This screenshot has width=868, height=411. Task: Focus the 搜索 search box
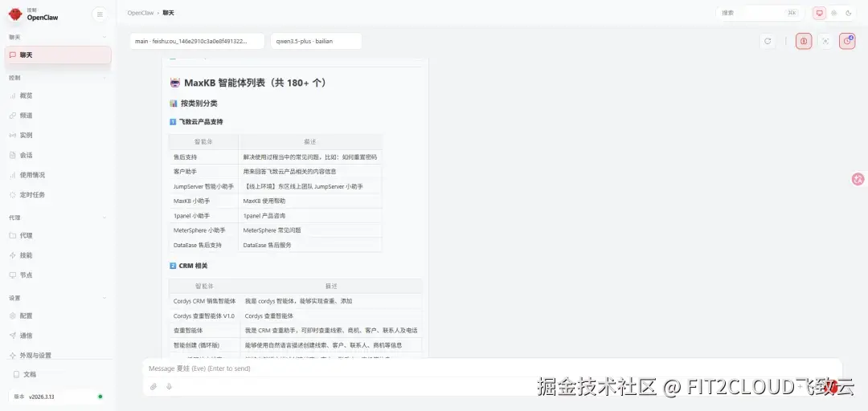coord(760,13)
